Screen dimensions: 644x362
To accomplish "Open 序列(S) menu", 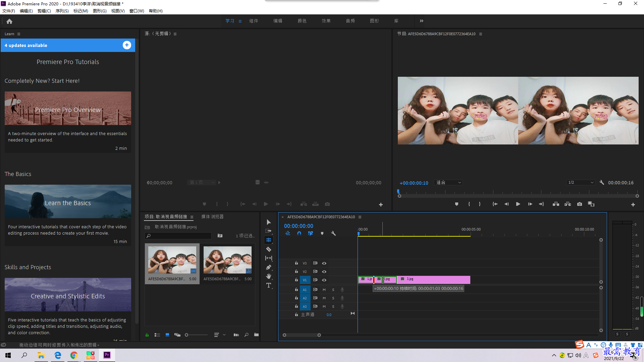I will [x=62, y=11].
